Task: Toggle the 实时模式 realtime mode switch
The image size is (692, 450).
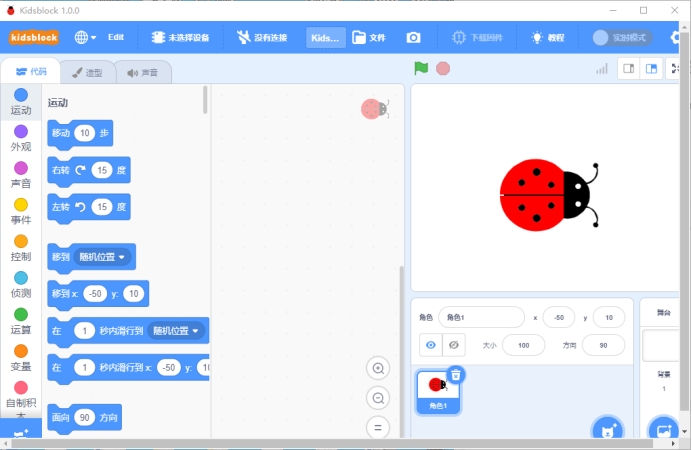Action: tap(622, 38)
